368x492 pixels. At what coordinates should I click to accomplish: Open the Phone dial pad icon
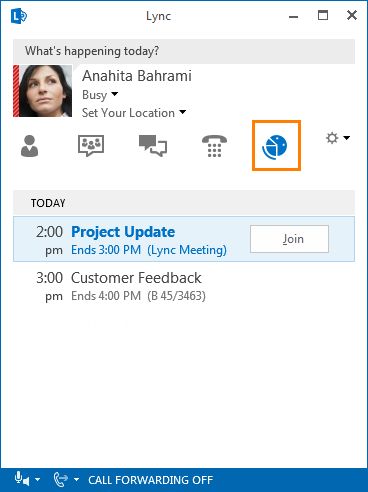click(x=214, y=146)
